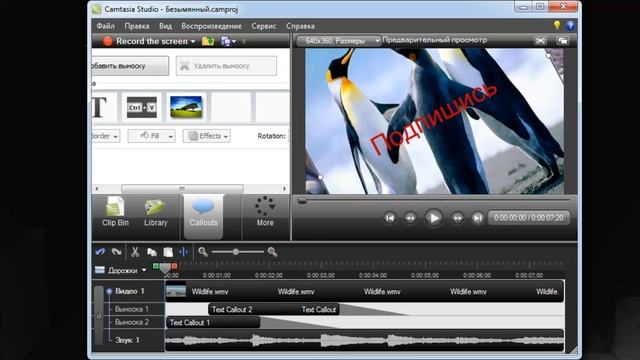Select the Выноска 2 track label
The width and height of the screenshot is (640, 360).
(131, 322)
